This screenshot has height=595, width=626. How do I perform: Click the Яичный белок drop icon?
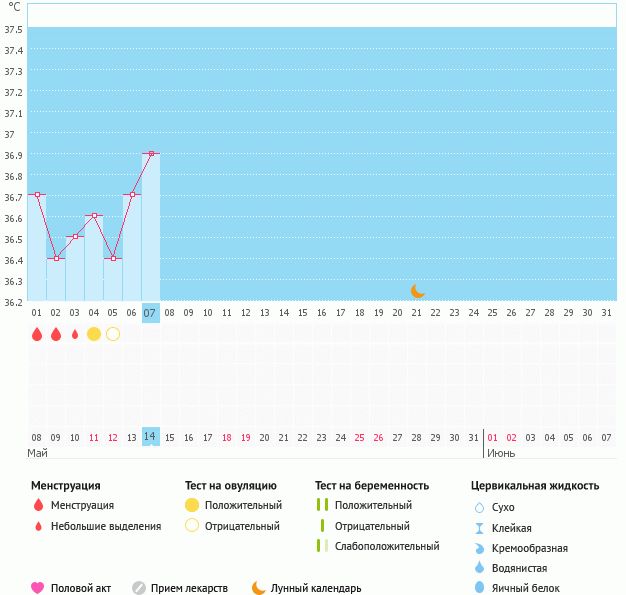click(x=479, y=588)
